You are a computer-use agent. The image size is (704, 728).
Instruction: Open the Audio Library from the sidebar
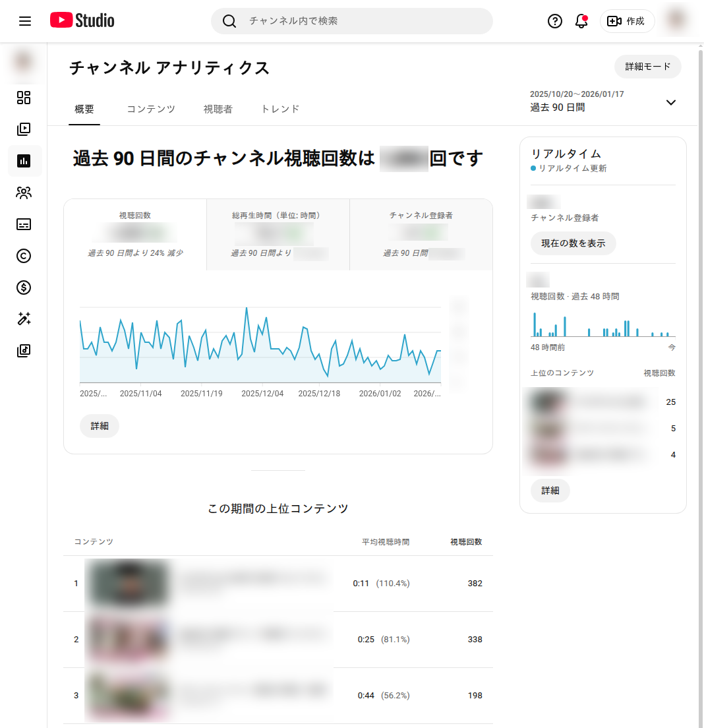pyautogui.click(x=24, y=350)
